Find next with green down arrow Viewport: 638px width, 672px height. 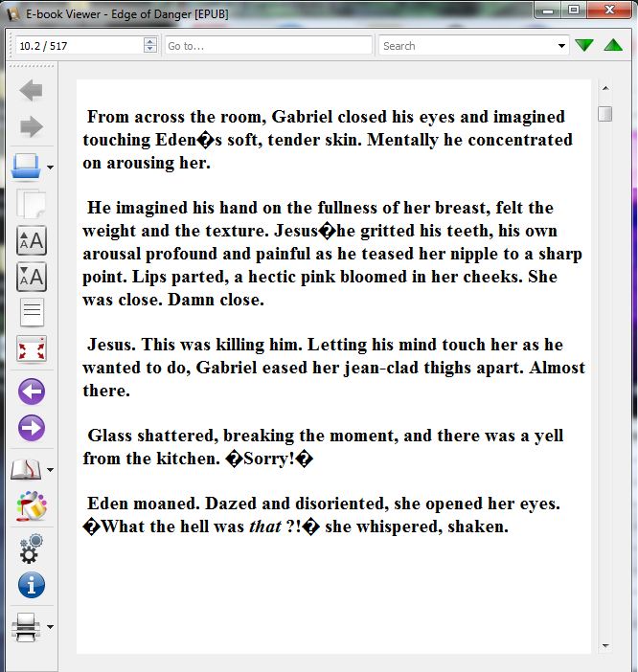pos(584,45)
